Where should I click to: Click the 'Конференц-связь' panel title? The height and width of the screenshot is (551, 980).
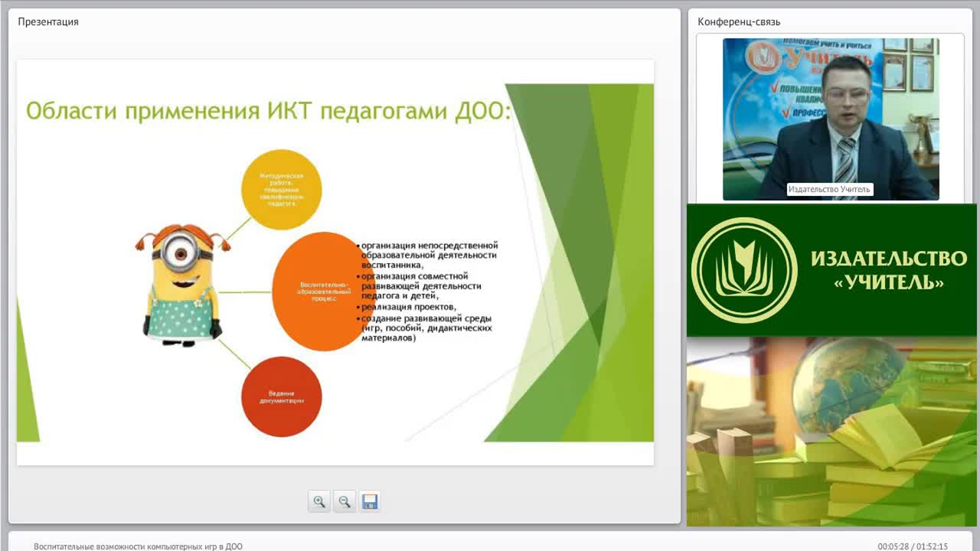pyautogui.click(x=739, y=21)
